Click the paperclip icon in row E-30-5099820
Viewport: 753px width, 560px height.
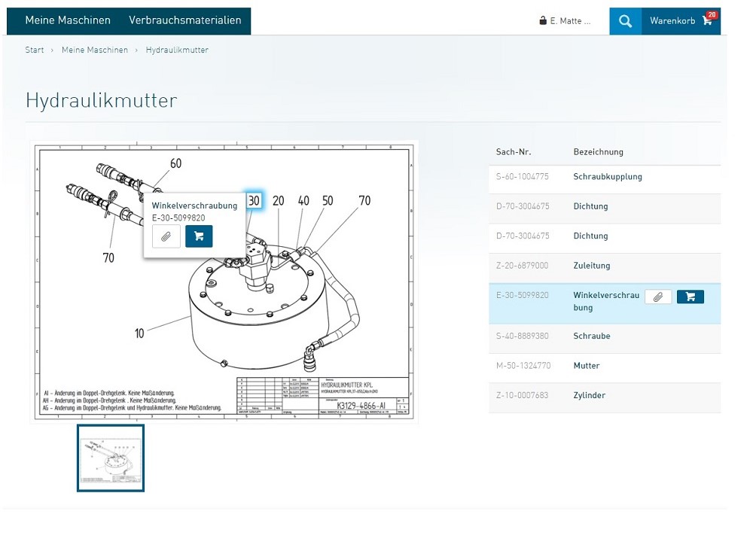[657, 297]
